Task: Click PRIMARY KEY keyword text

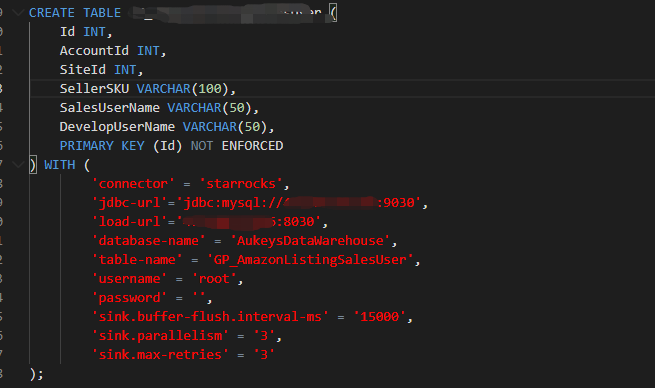Action: (102, 146)
